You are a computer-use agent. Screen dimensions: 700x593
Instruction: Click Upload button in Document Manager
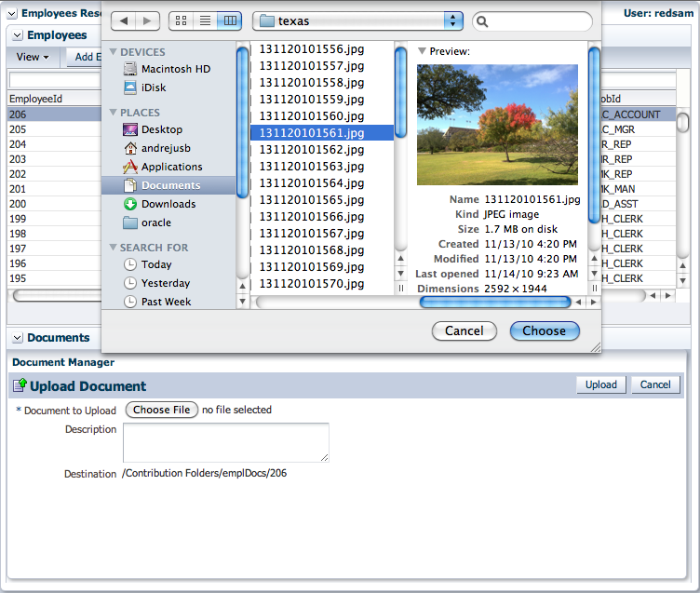click(x=601, y=384)
